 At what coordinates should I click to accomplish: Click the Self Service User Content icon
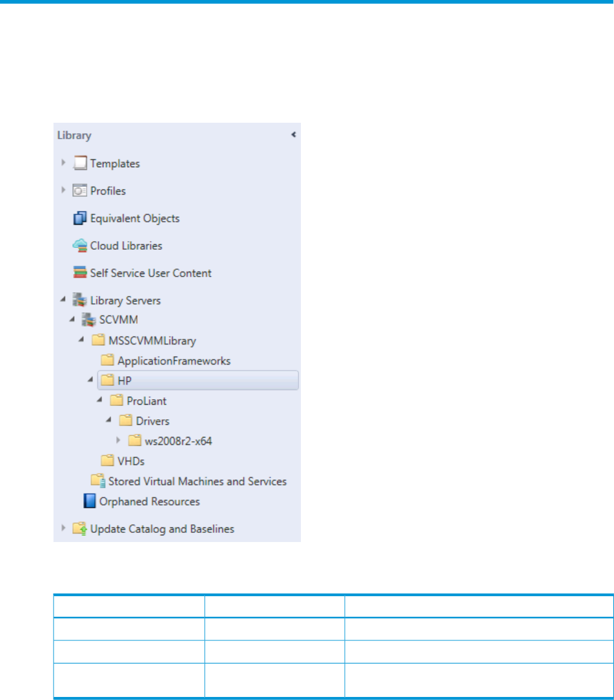pos(80,272)
